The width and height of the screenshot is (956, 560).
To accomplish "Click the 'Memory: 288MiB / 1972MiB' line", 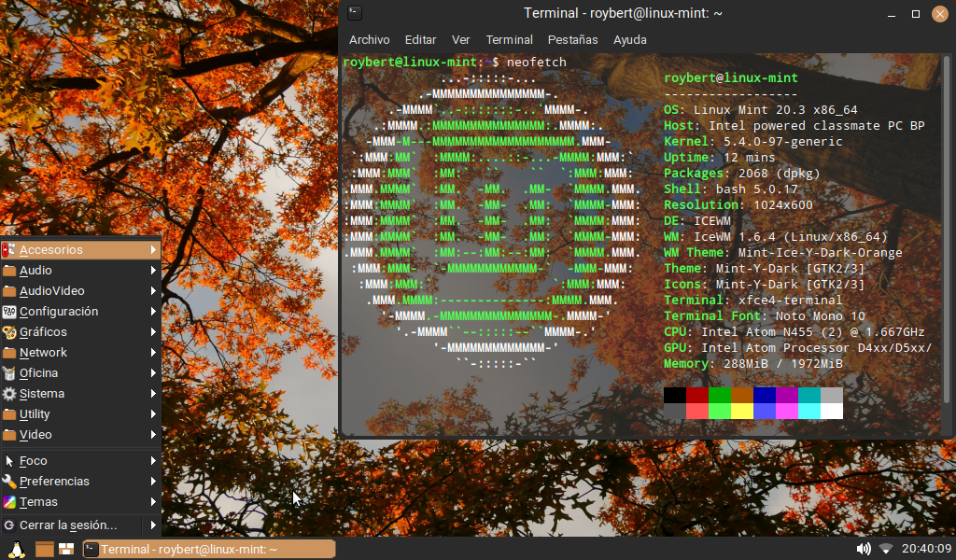I will 753,364.
